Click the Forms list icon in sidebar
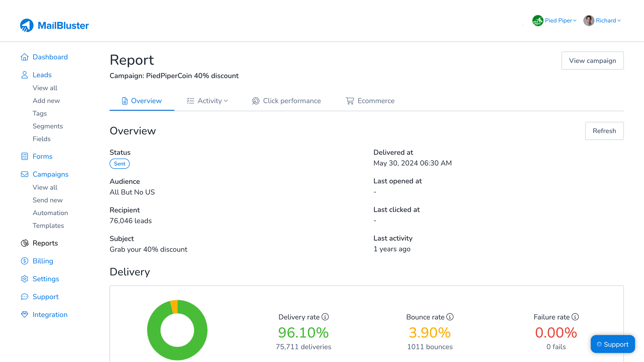Screen dimensions: 644x362 (24, 157)
